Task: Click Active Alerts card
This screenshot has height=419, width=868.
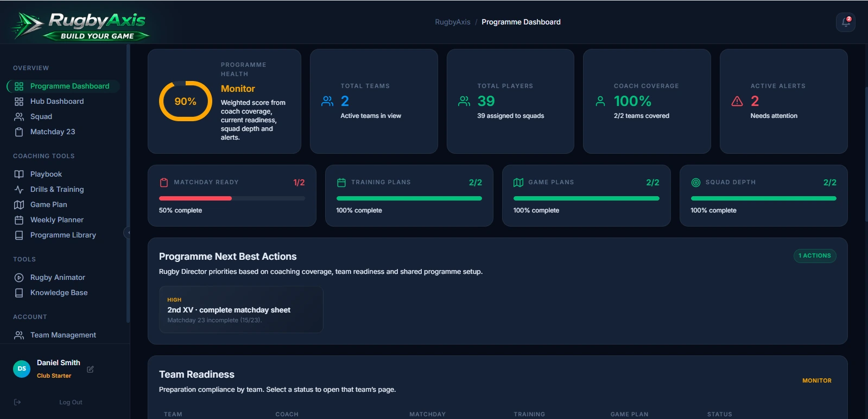Action: [783, 101]
